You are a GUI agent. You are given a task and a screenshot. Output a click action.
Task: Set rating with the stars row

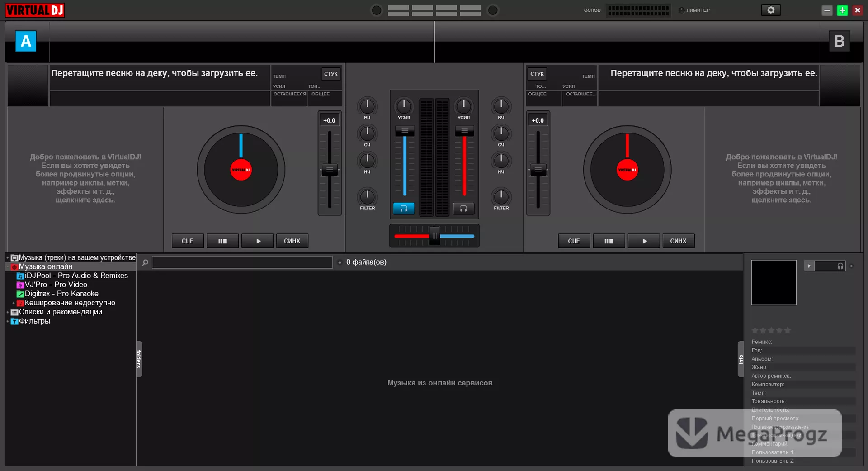pyautogui.click(x=771, y=330)
